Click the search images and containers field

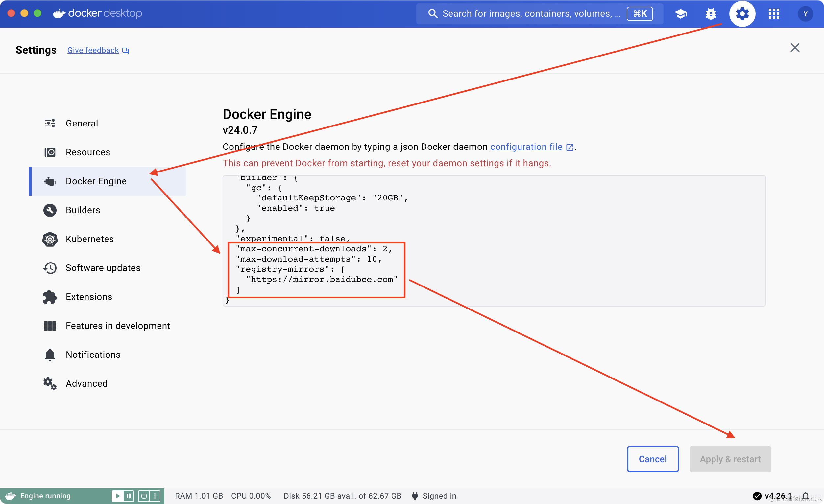click(x=531, y=14)
